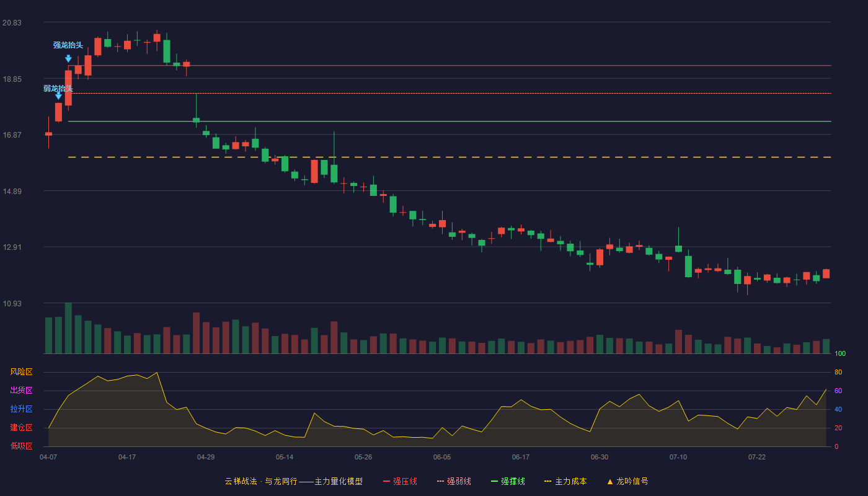Viewport: 868px width, 496px height.
Task: Click the 12.91 price axis label
Action: pos(12,247)
